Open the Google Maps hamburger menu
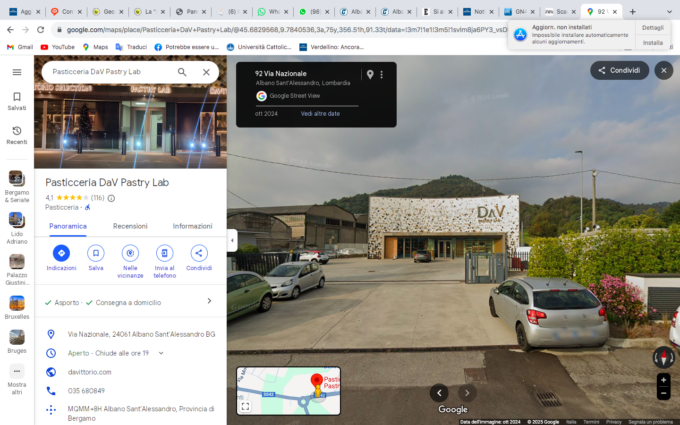680x425 pixels. (x=17, y=72)
